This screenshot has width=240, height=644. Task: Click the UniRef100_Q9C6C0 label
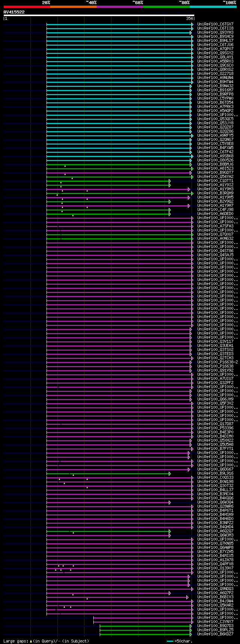(x=215, y=66)
